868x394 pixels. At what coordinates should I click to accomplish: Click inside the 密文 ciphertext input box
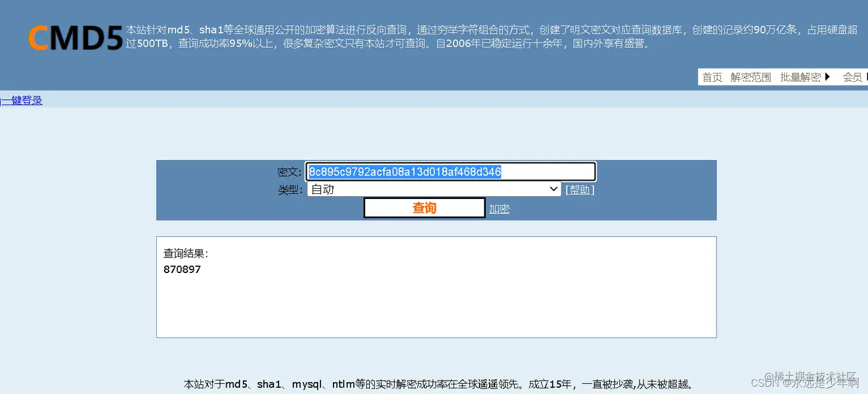click(x=451, y=171)
